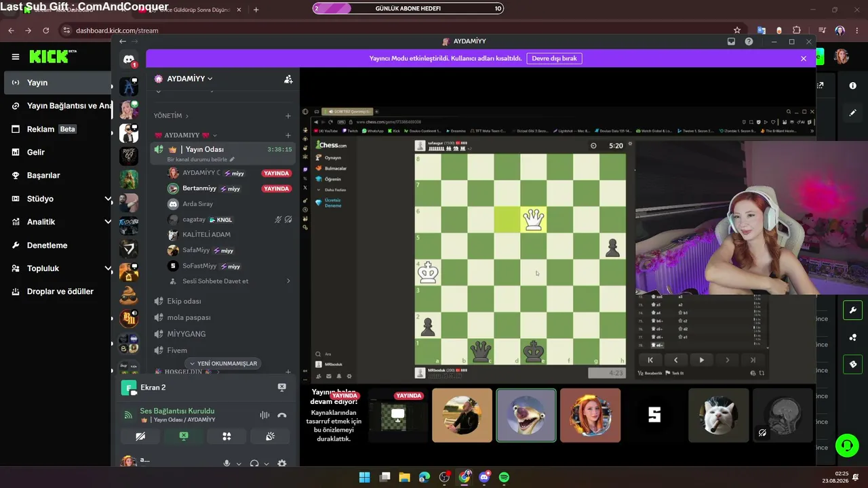Viewport: 868px width, 488px height.
Task: Open File Explorer from the taskbar
Action: point(404,477)
